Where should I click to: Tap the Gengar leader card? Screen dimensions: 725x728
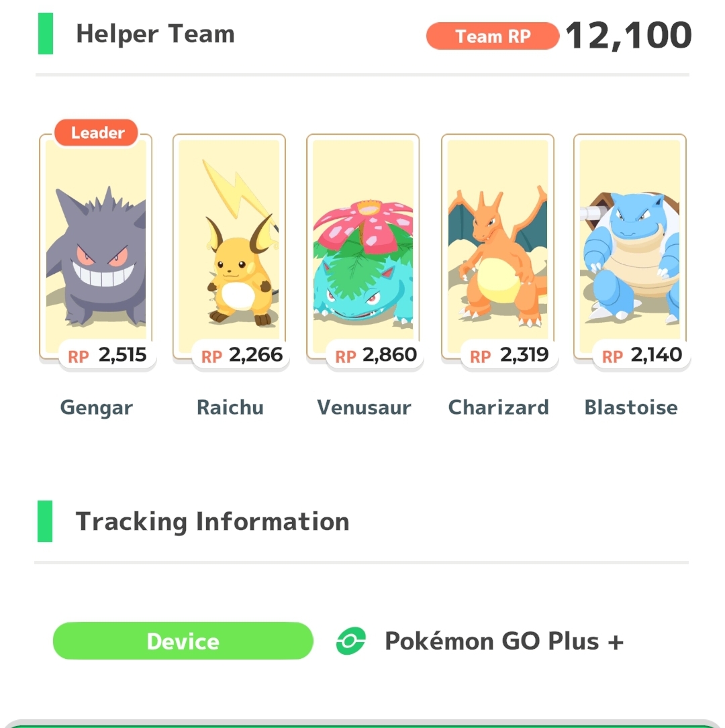click(x=96, y=246)
